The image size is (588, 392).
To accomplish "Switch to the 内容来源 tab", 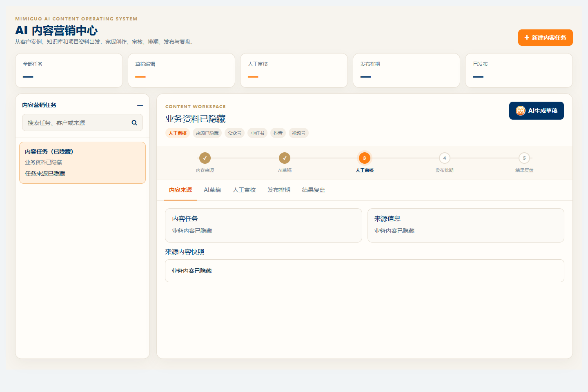I will tap(180, 190).
